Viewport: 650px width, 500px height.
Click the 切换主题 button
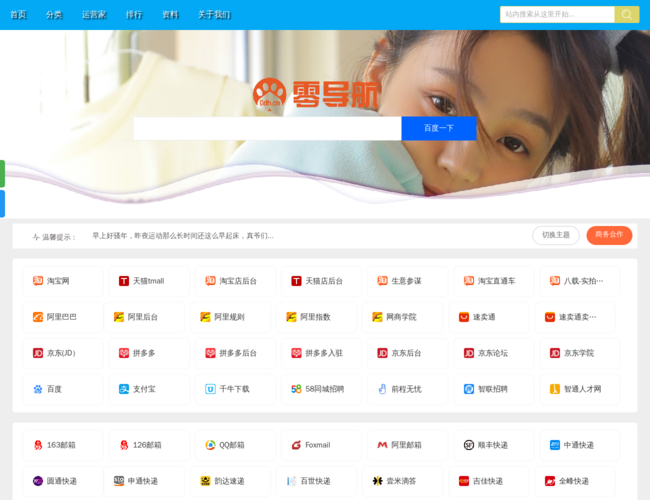click(556, 235)
